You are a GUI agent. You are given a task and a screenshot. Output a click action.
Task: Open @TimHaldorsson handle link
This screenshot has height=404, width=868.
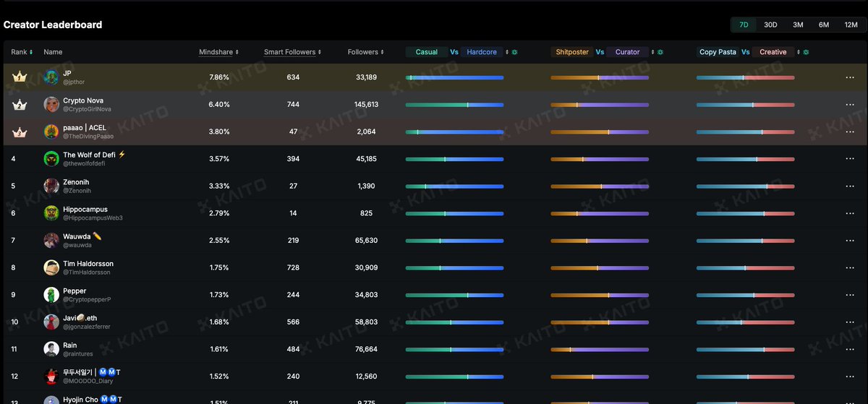tap(87, 272)
